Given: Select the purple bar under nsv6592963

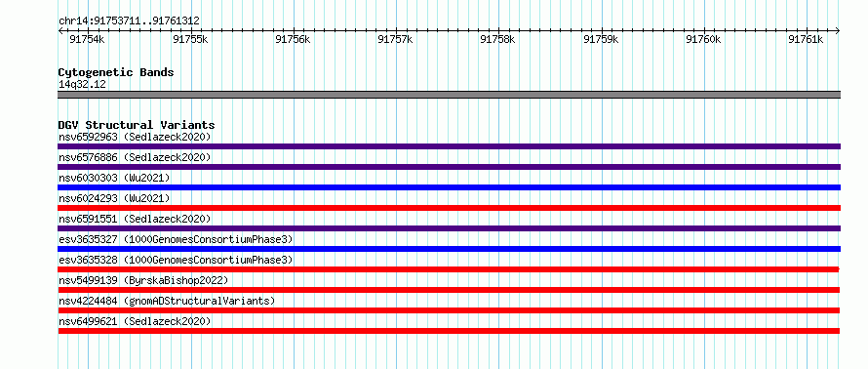Looking at the screenshot, I should point(449,146).
